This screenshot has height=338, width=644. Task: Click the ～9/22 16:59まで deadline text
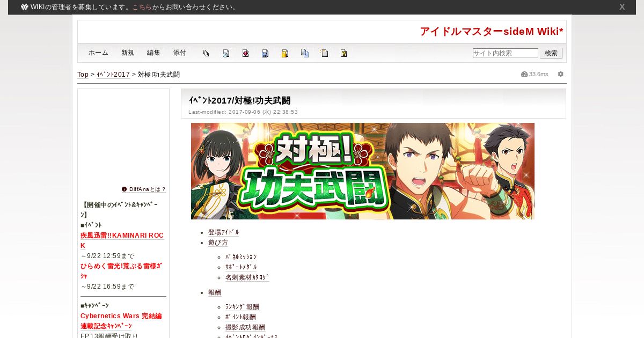tap(107, 286)
